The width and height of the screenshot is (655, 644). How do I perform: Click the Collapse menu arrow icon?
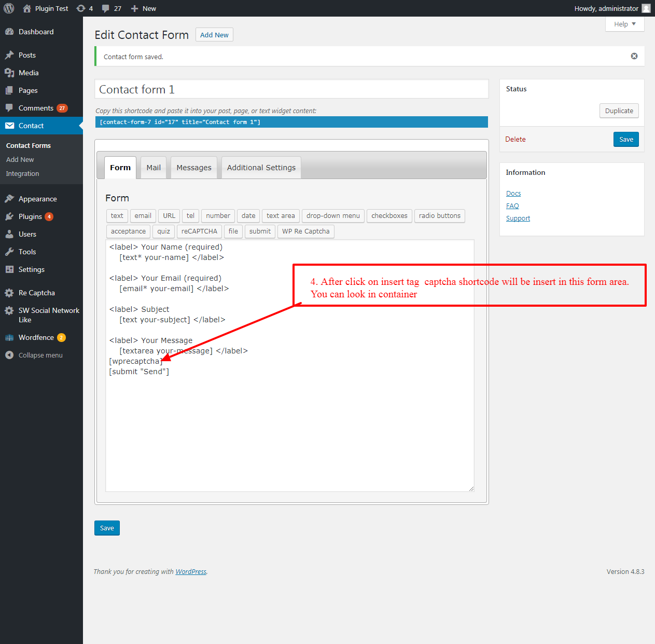click(9, 355)
